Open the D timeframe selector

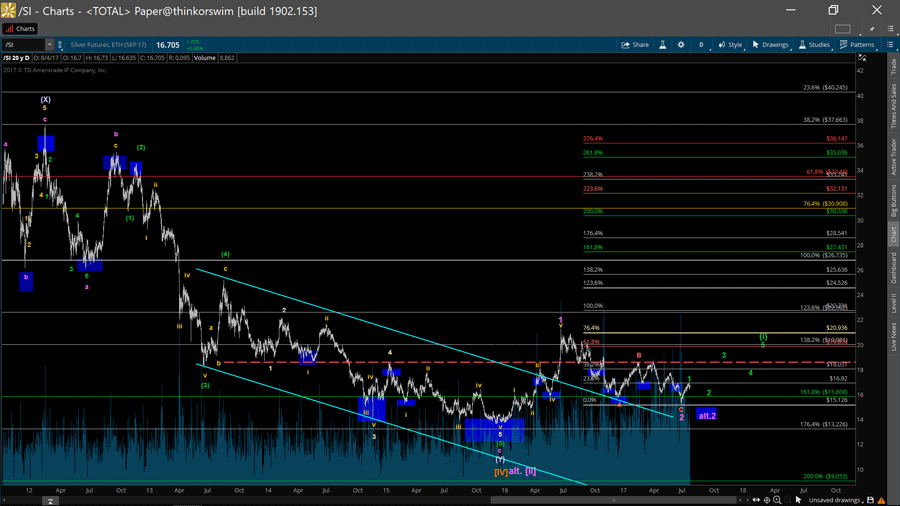(701, 45)
